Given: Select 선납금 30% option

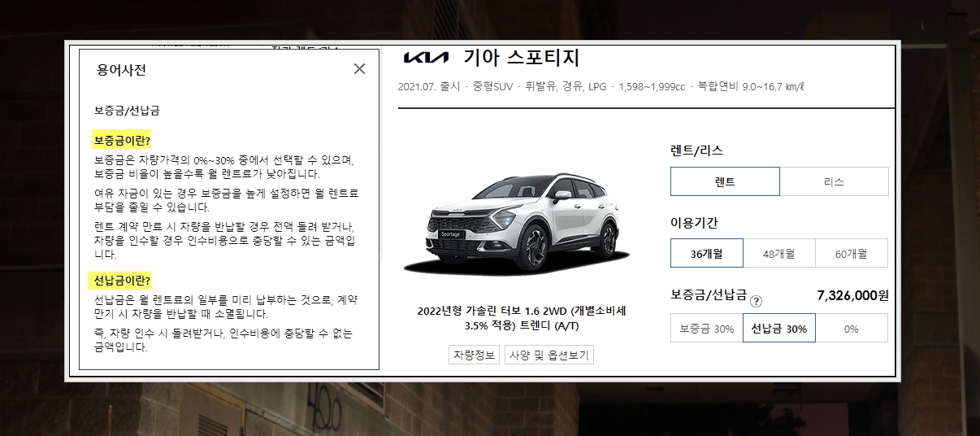Looking at the screenshot, I should click(x=778, y=329).
